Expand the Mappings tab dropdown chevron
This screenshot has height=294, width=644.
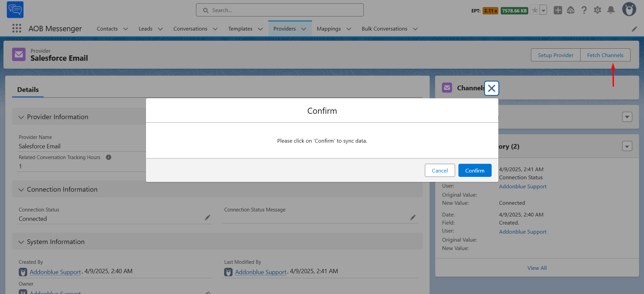click(349, 29)
